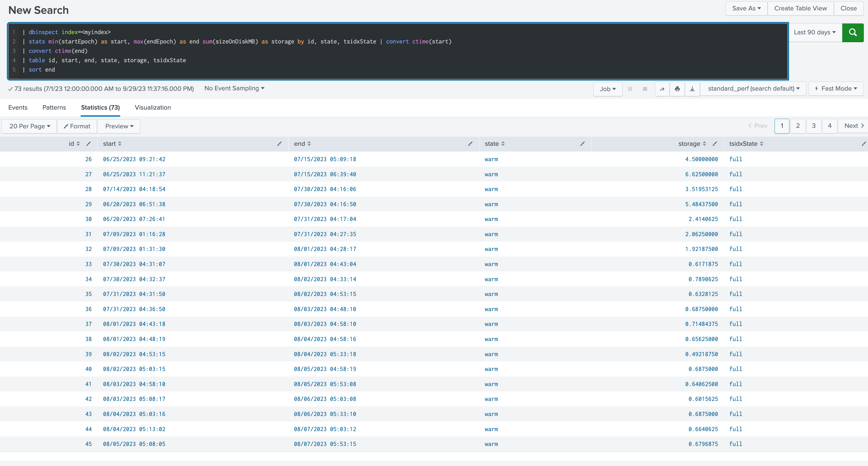Image resolution: width=868 pixels, height=466 pixels.
Task: Toggle ascending sort on the start column
Action: click(120, 144)
